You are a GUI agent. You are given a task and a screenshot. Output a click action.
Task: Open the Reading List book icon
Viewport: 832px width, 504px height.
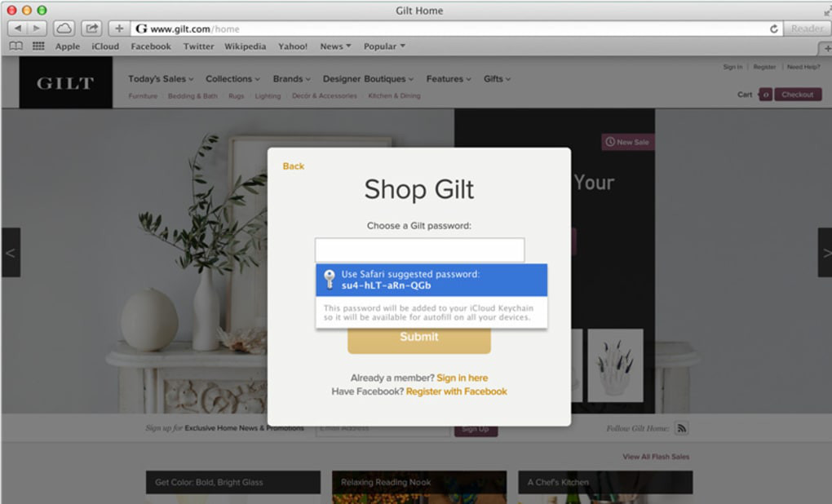click(16, 46)
